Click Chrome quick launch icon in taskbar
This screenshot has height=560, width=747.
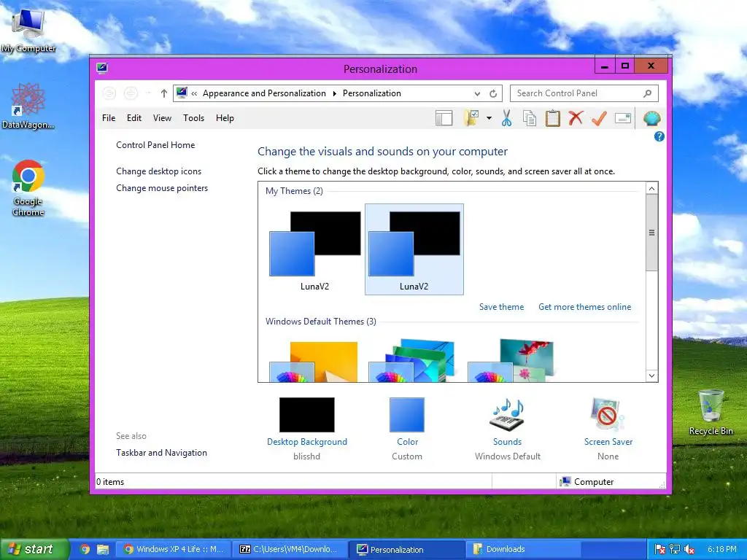coord(85,550)
